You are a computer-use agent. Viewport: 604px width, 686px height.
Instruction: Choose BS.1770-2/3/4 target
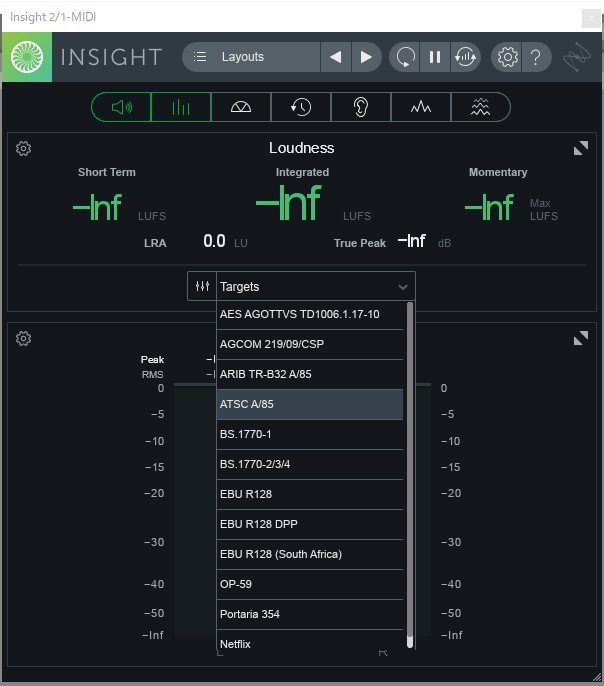point(310,464)
